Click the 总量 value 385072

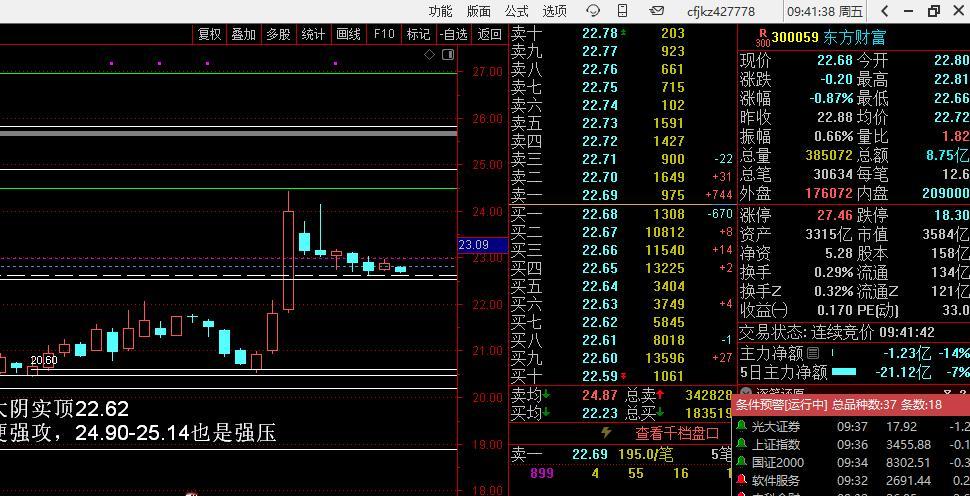point(829,155)
